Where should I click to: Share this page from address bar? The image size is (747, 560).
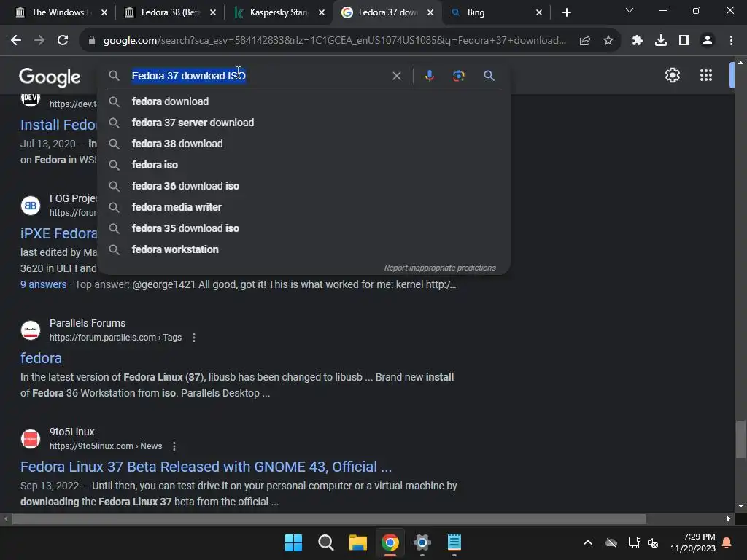coord(584,41)
